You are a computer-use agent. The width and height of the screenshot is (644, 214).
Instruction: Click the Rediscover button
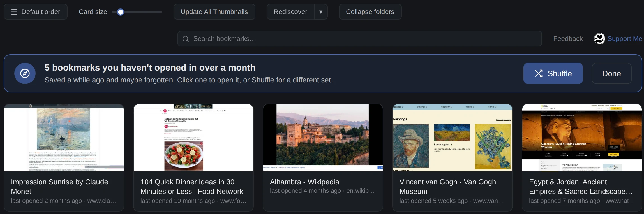(x=290, y=12)
